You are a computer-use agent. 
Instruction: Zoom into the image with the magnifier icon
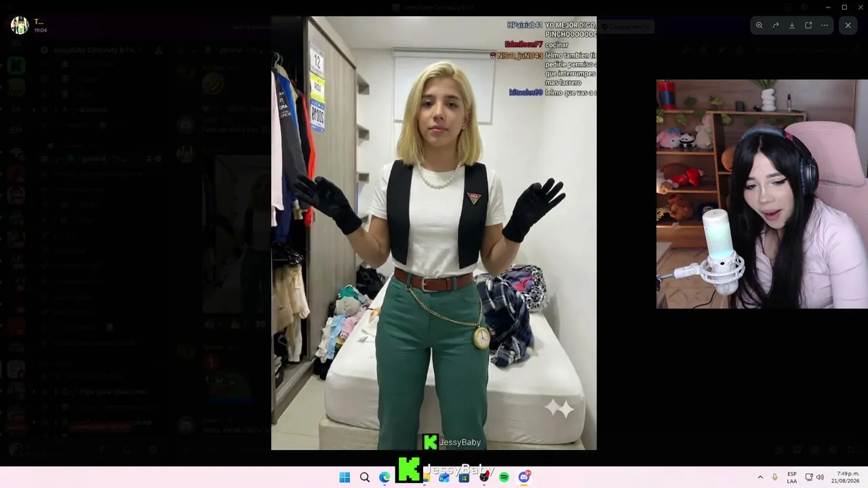(x=759, y=25)
